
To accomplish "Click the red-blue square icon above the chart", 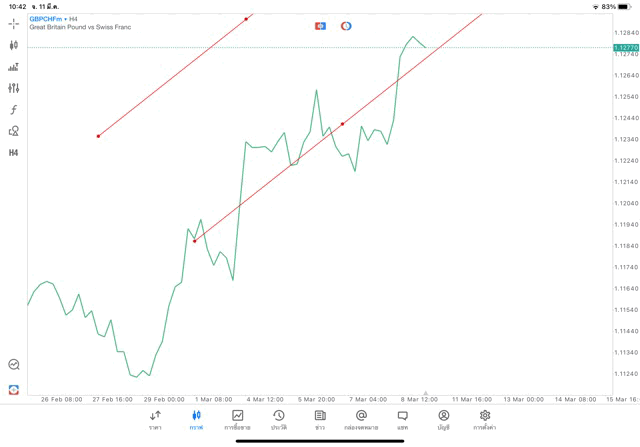I will click(320, 26).
